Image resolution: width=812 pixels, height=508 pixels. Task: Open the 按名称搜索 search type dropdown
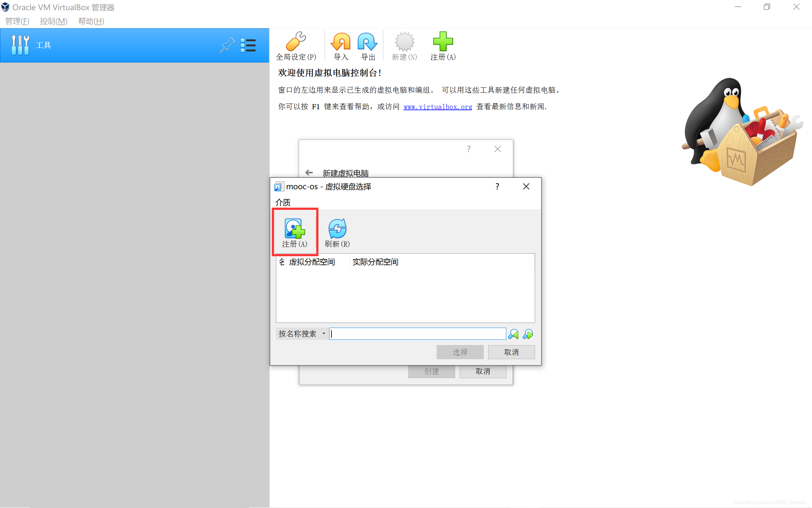302,334
